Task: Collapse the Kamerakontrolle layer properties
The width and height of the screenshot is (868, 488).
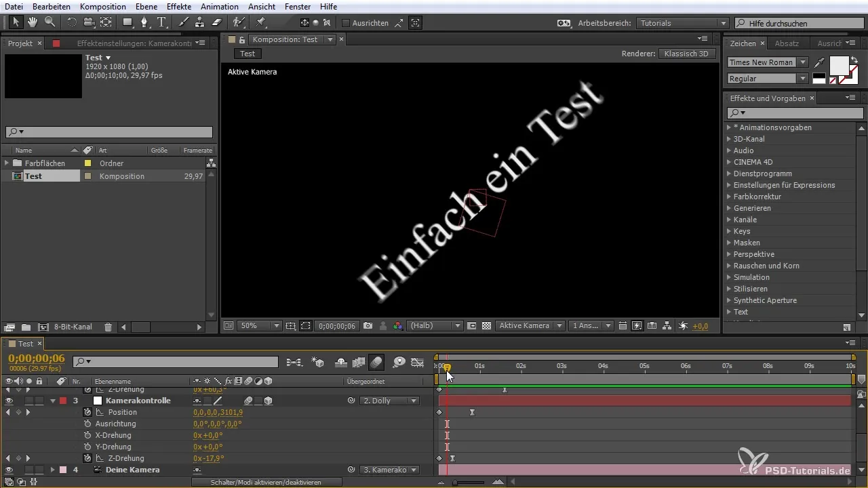Action: [x=53, y=401]
